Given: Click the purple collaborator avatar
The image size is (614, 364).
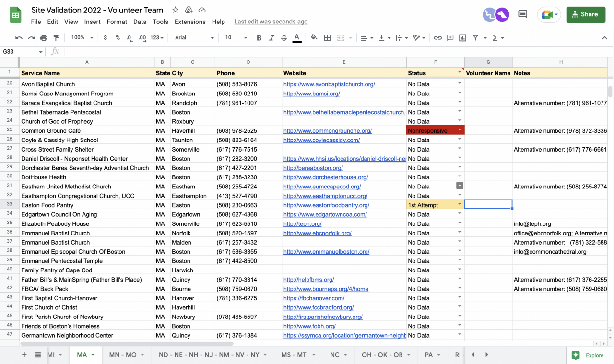Looking at the screenshot, I should [x=502, y=14].
